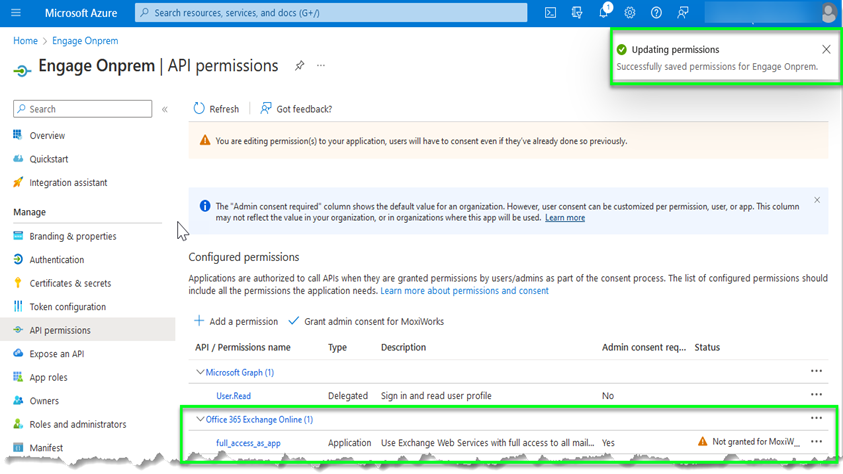Image resolution: width=843 pixels, height=474 pixels.
Task: Grant admin consent for MoxiWorks
Action: click(x=366, y=321)
